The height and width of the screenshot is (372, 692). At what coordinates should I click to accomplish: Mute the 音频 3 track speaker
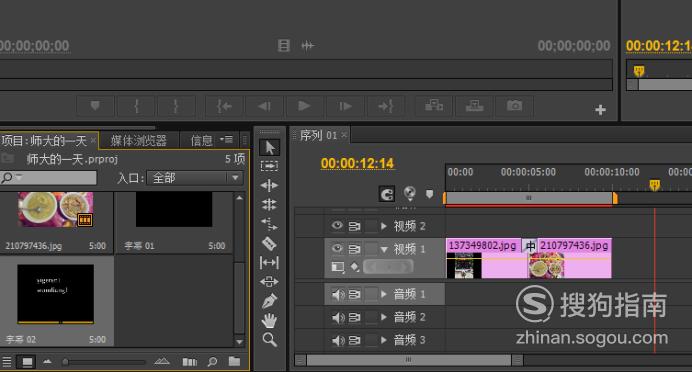338,340
